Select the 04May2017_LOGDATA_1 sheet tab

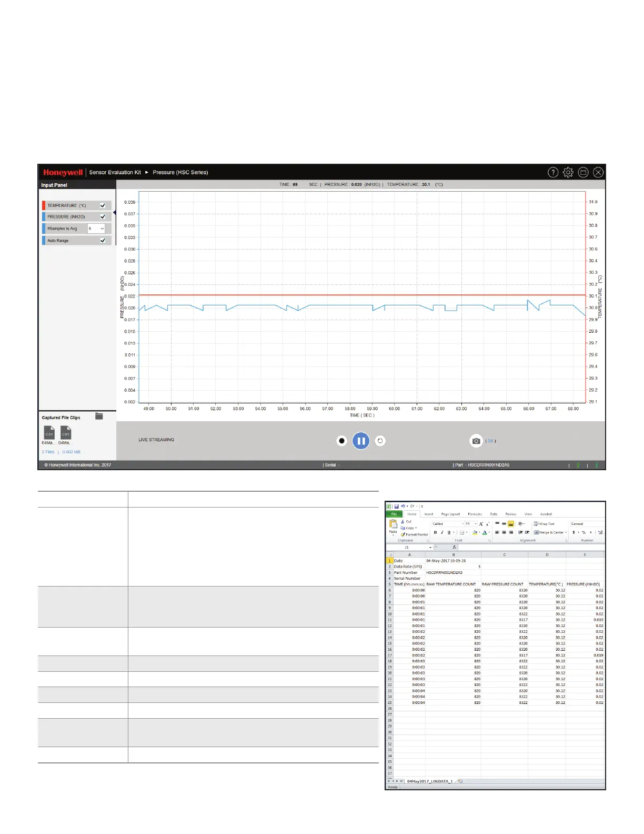pos(430,781)
